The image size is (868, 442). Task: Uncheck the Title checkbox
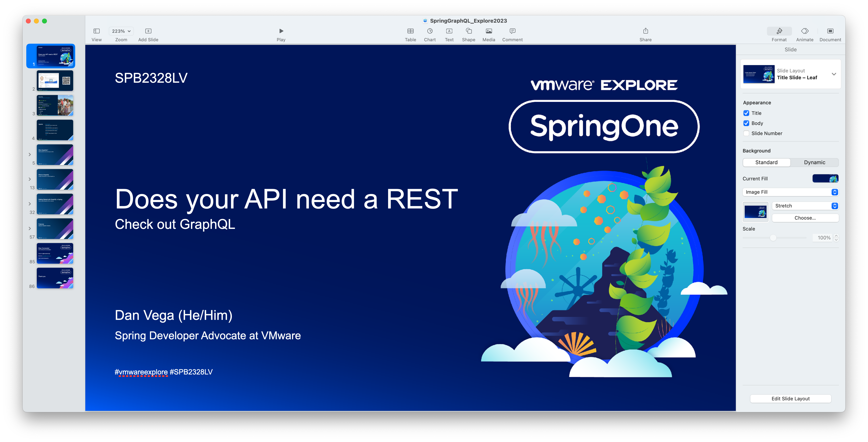pos(746,113)
